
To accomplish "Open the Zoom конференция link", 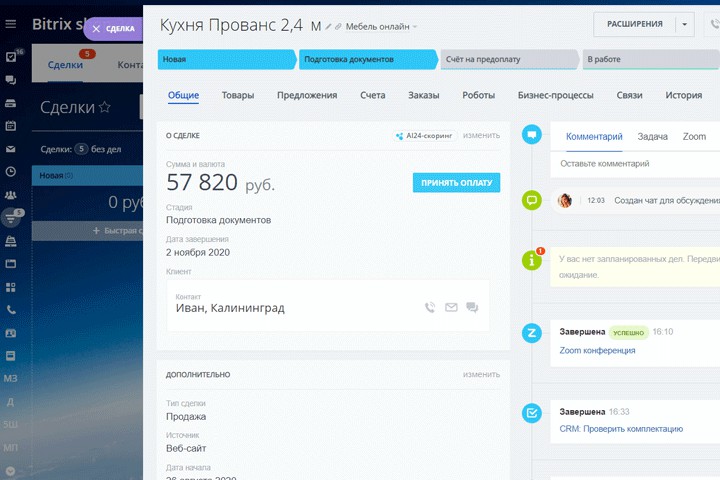I will tap(597, 350).
